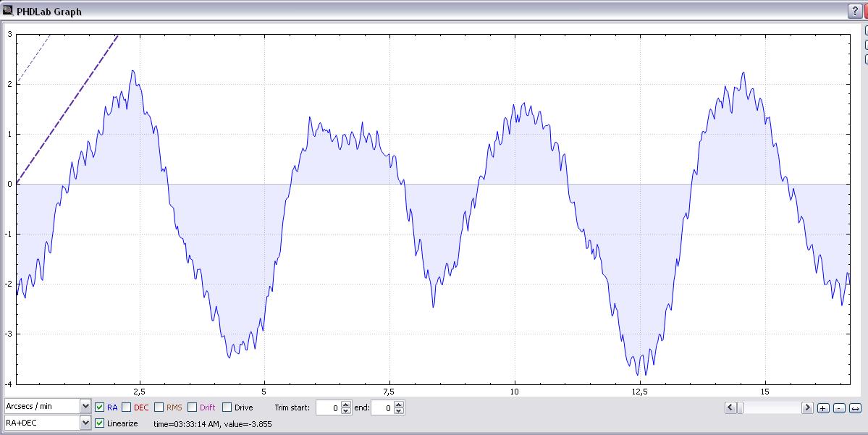Fit graph width with double-arrow button
868x435 pixels.
[855, 408]
